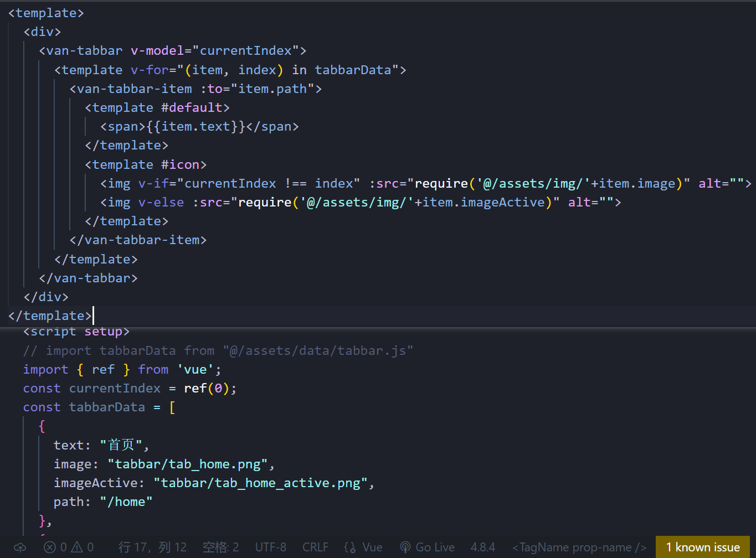Click the const tabbarData = [ line
The width and height of the screenshot is (756, 558).
(x=100, y=407)
